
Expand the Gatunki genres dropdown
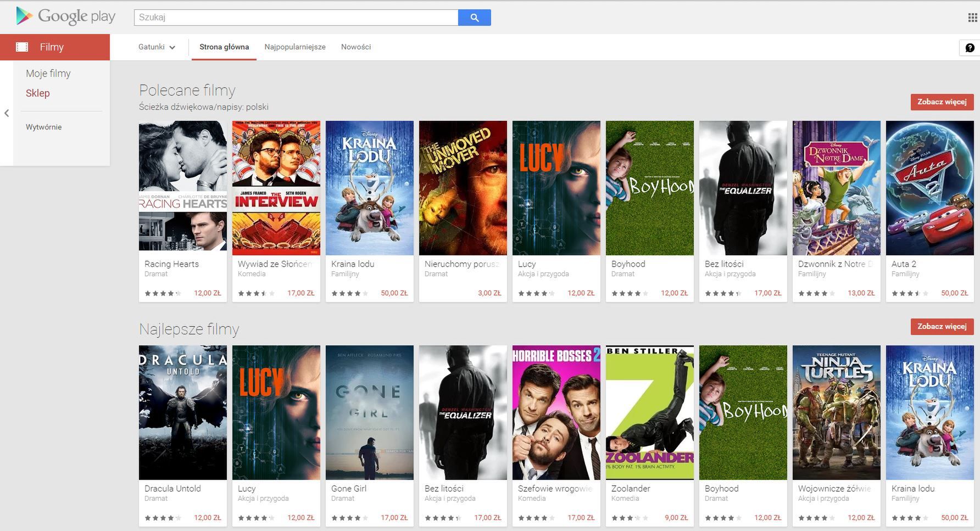click(157, 47)
